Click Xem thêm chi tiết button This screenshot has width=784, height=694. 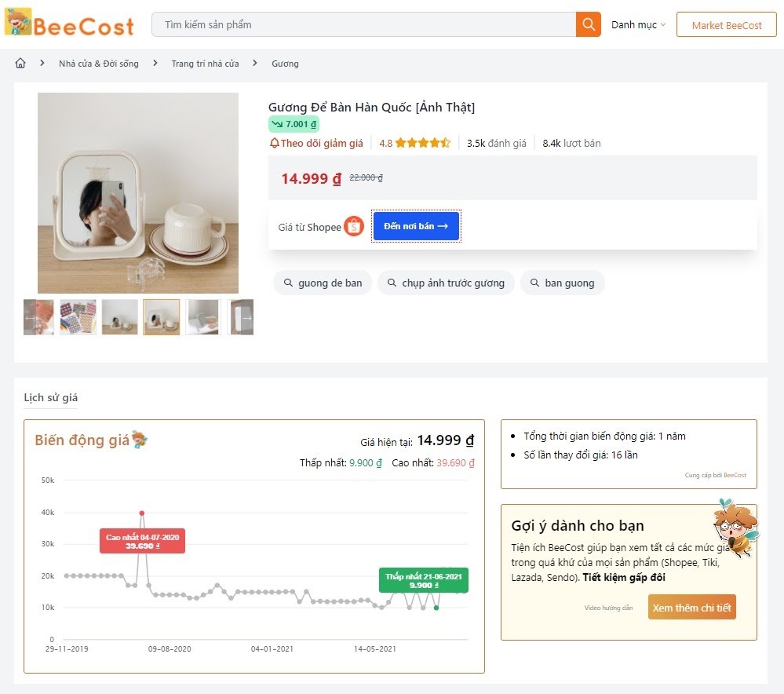pyautogui.click(x=691, y=608)
